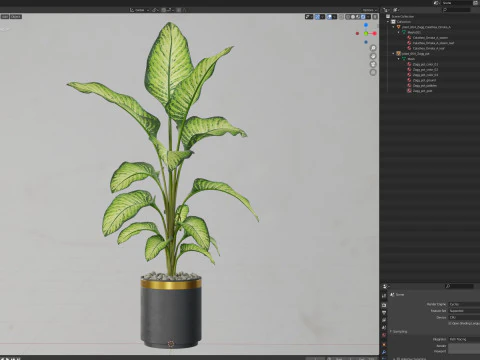Toggle perspective orthographic view button
480x360 pixels.
point(373,72)
